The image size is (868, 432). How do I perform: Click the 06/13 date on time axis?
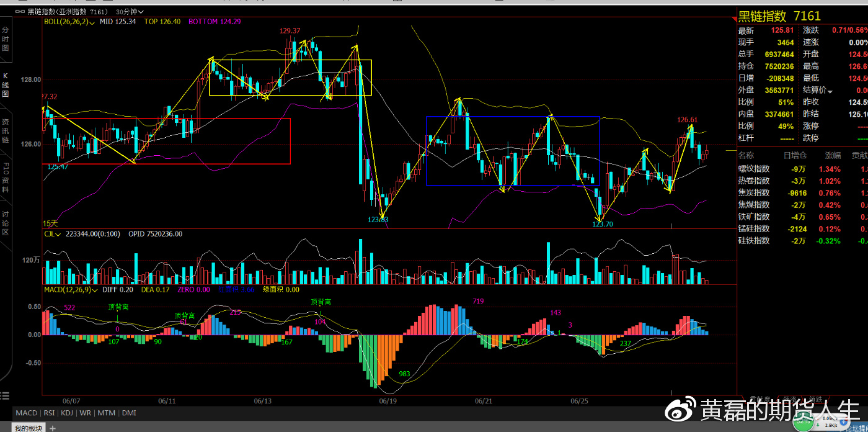[x=263, y=401]
